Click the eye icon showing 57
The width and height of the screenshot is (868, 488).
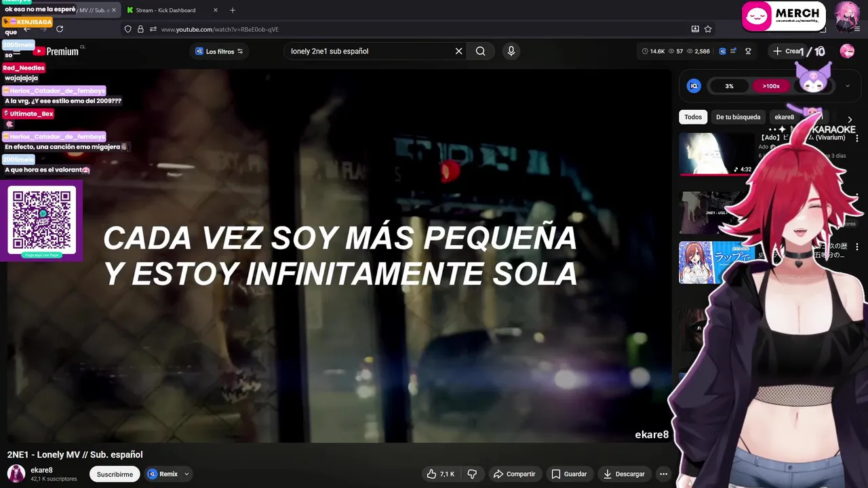point(671,52)
